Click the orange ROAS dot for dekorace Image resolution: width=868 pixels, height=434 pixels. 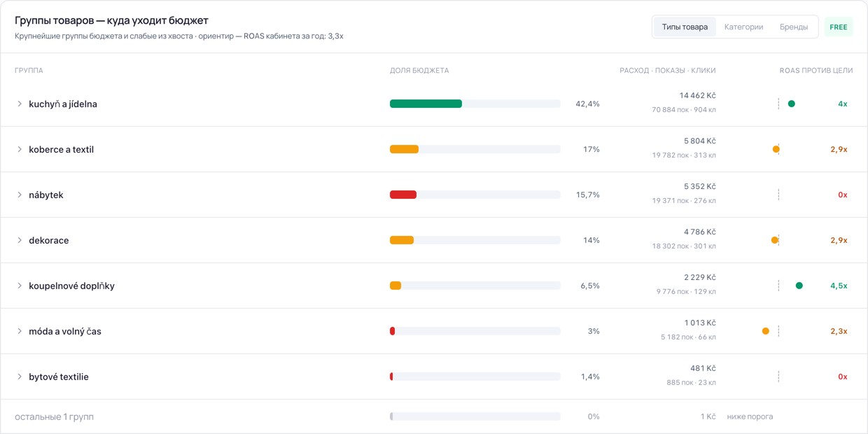pos(775,240)
